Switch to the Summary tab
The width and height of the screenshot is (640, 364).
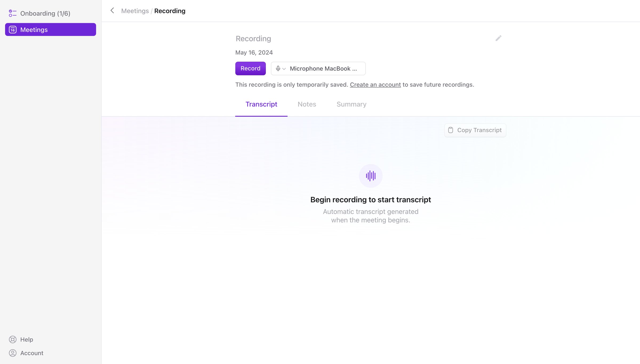point(351,104)
